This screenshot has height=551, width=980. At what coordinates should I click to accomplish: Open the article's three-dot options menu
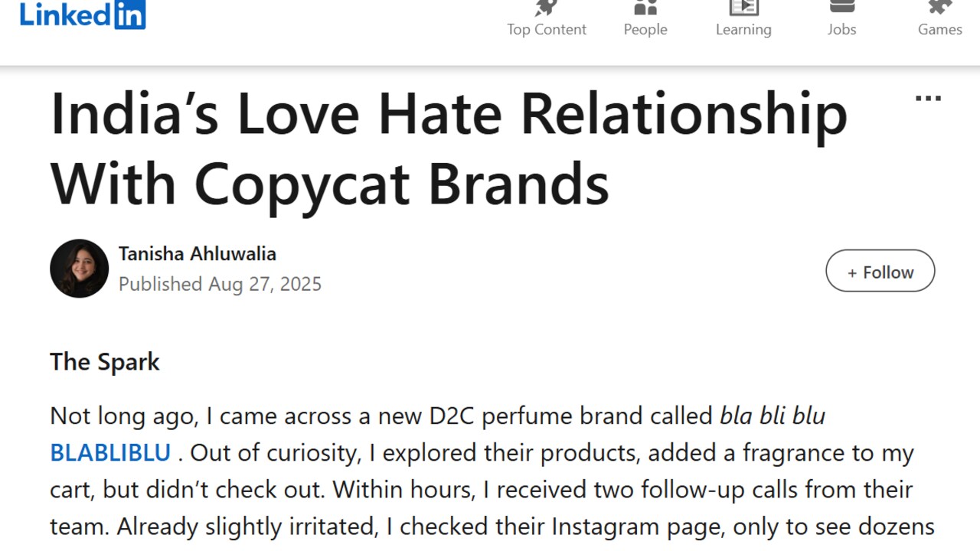coord(928,99)
